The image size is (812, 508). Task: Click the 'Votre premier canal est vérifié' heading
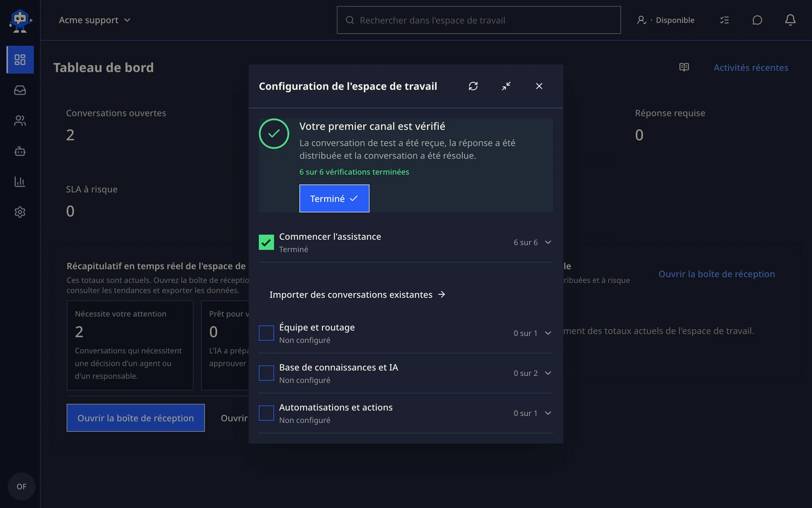pyautogui.click(x=372, y=126)
